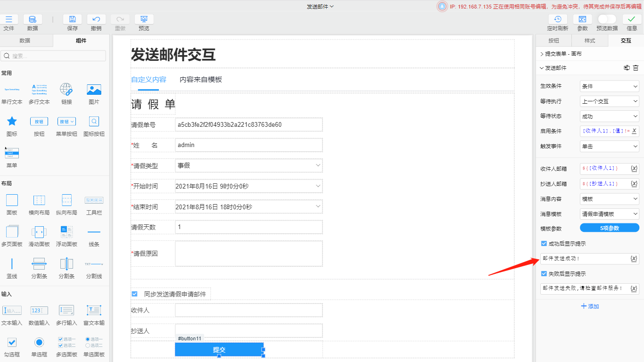Click the 保存 (Save) toolbar icon
Viewport: 644px width, 362px height.
coord(72,21)
